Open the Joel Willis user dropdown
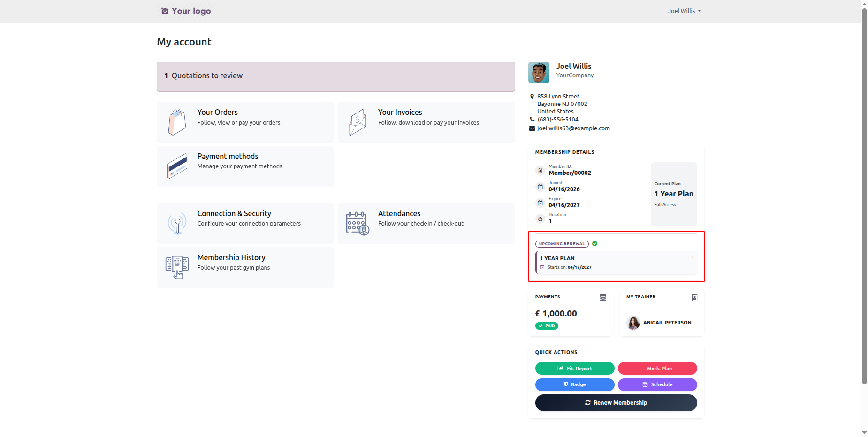Viewport: 868px width, 437px height. 684,11
